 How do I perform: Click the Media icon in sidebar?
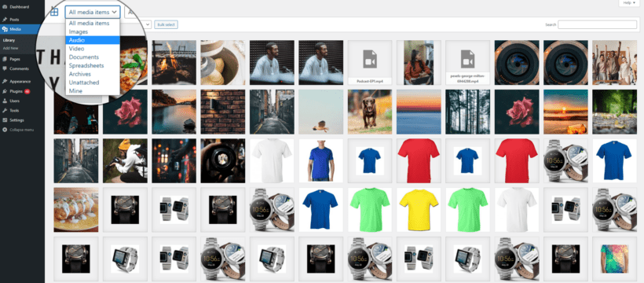click(x=5, y=29)
